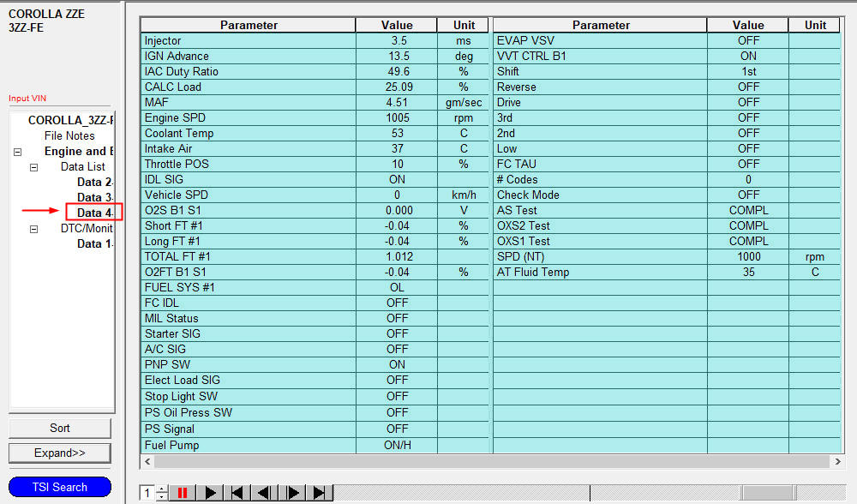The height and width of the screenshot is (504, 857).
Task: Click the Input VIN link
Action: click(27, 99)
